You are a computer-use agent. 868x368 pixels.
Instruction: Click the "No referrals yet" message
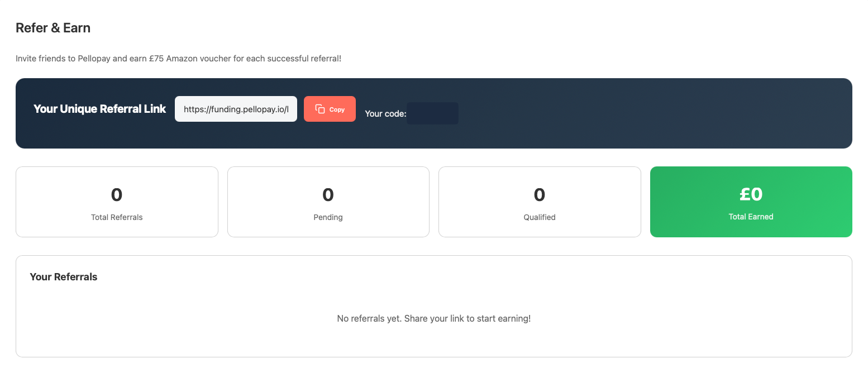point(433,318)
